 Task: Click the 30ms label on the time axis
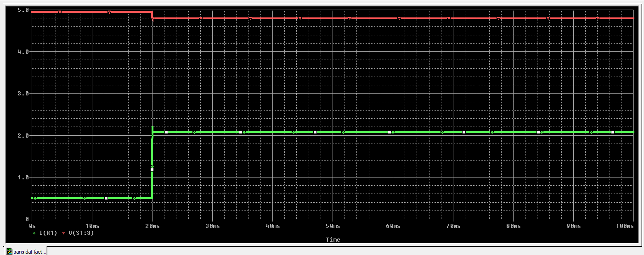[212, 227]
